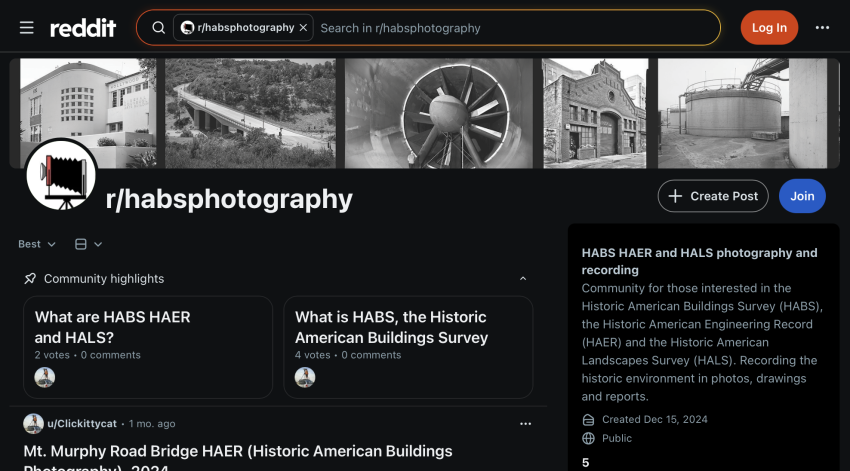The height and width of the screenshot is (471, 850).
Task: Open the card view layout dropdown
Action: point(88,244)
